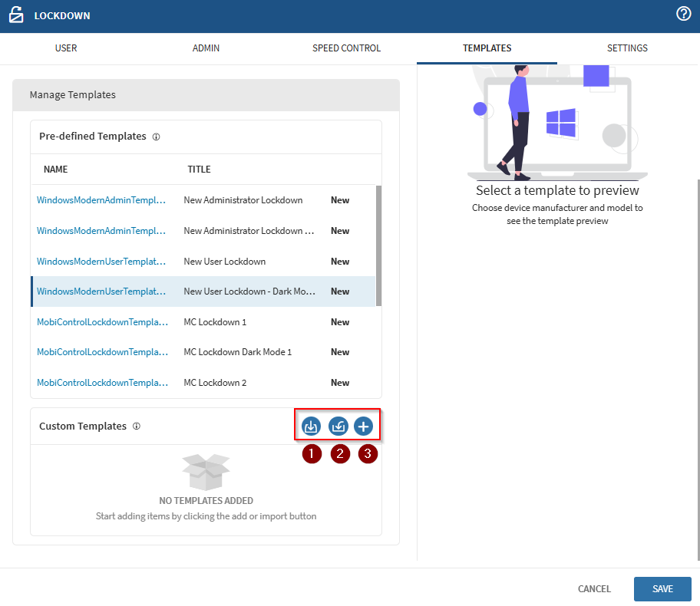The image size is (700, 606).
Task: Choose the MC Lockdown Dark Mode 1 template
Action: 101,352
